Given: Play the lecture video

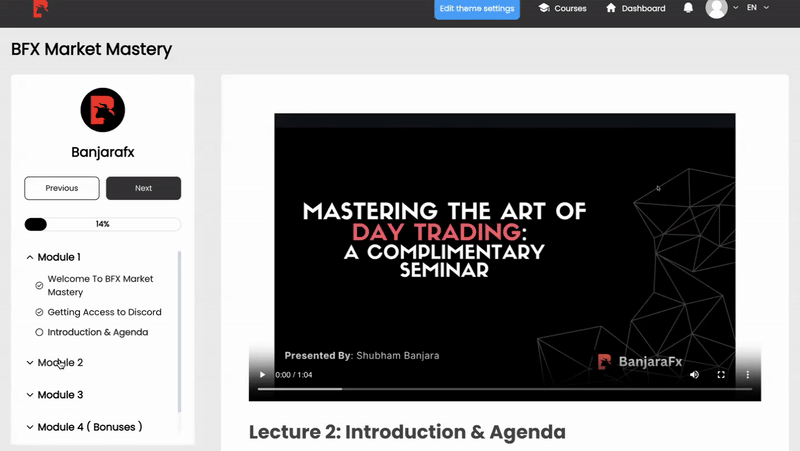Looking at the screenshot, I should point(262,374).
